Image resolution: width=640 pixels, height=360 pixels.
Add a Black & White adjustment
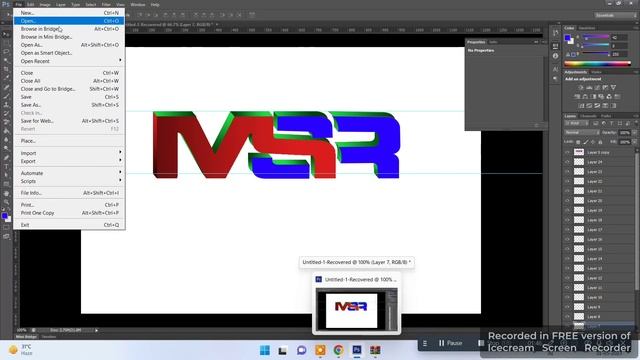point(593,97)
